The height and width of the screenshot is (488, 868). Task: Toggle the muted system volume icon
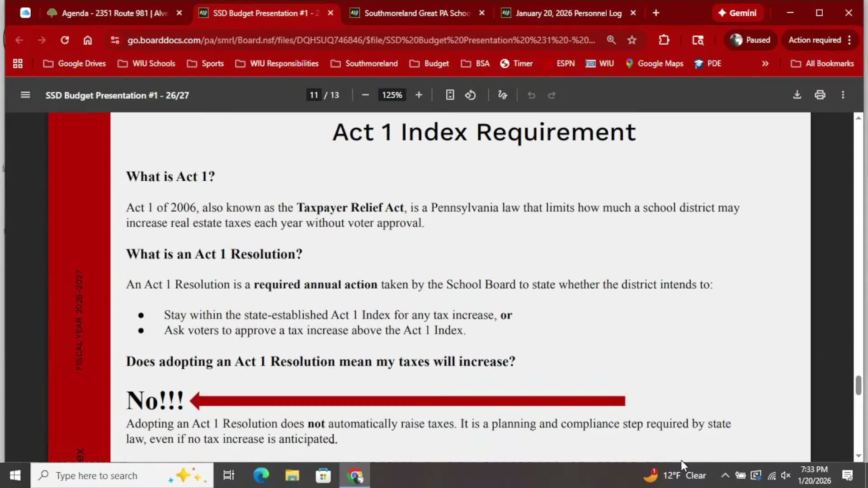[786, 475]
